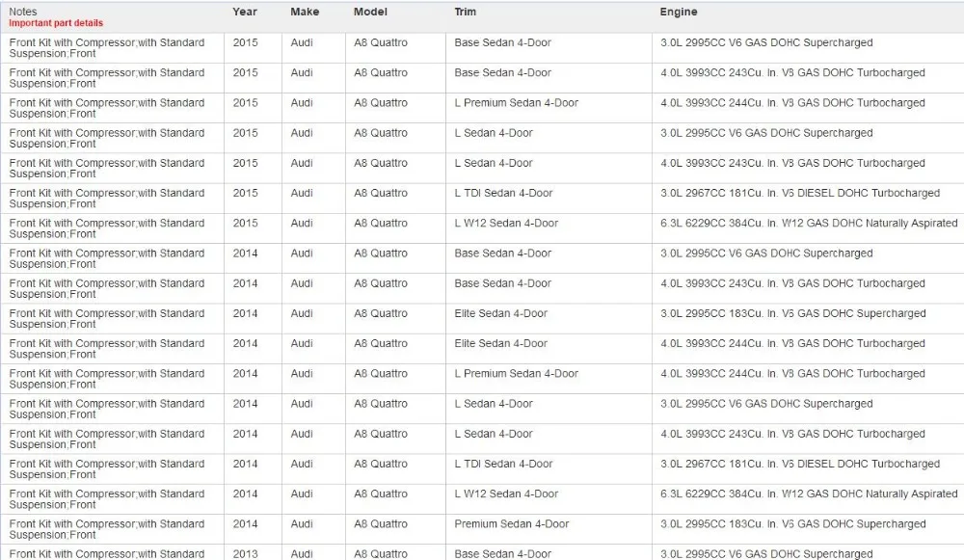Click the "2013" year cell
Image resolution: width=964 pixels, height=560 pixels.
click(245, 554)
